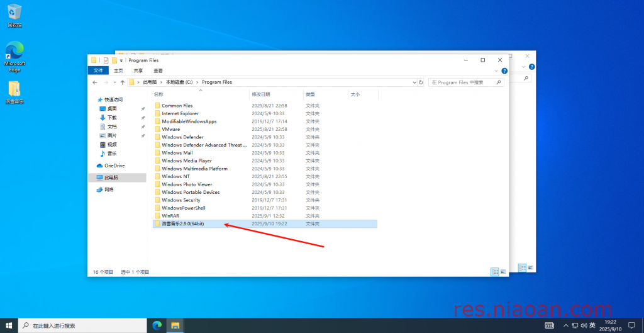Open 视频 in the navigation pane
The image size is (644, 333).
(112, 145)
